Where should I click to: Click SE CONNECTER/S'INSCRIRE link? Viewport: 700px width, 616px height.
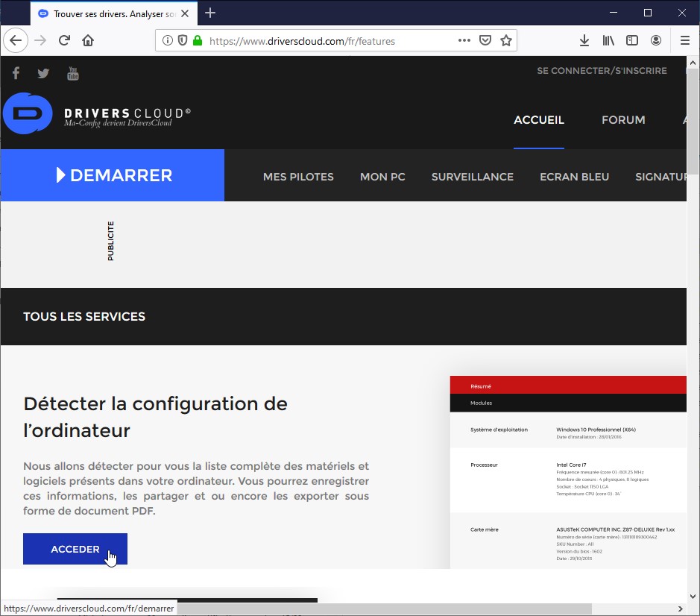pyautogui.click(x=602, y=71)
